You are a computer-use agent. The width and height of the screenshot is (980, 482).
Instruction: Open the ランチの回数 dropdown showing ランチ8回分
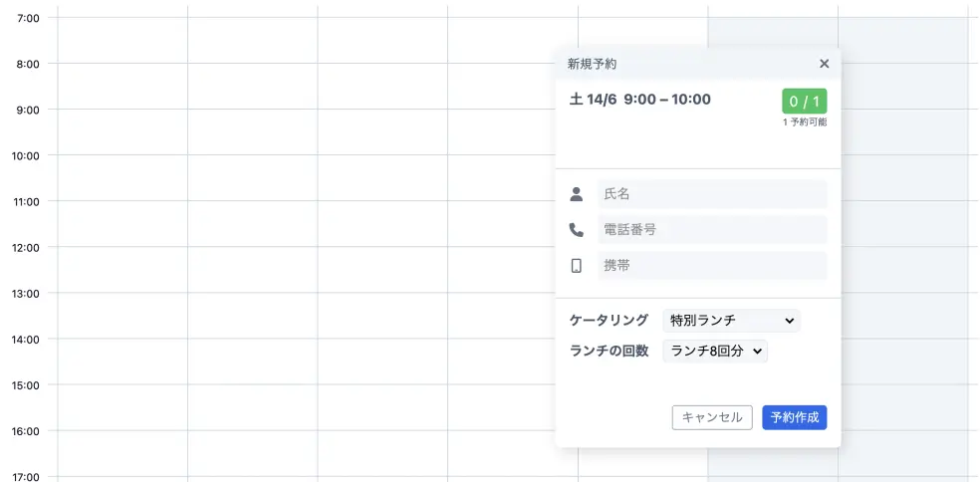tap(715, 351)
